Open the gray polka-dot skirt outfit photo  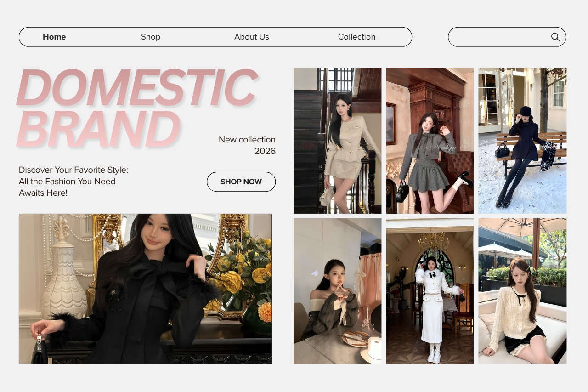tap(430, 141)
